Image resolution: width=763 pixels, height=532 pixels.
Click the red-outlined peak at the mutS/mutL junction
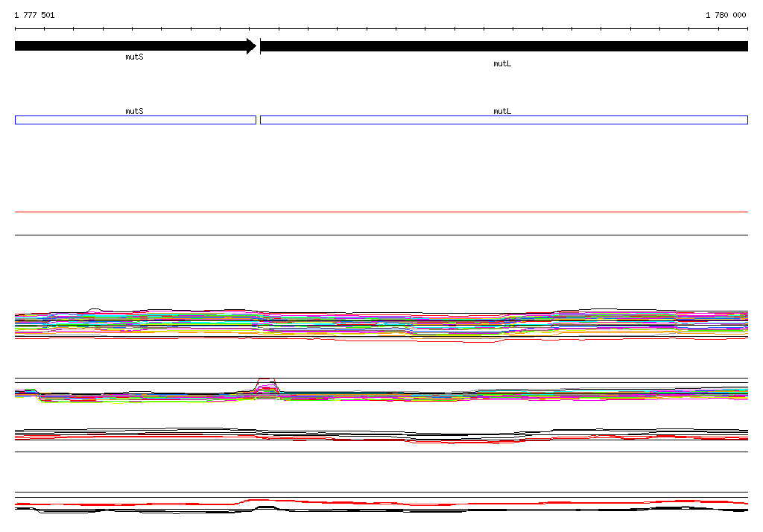(267, 384)
